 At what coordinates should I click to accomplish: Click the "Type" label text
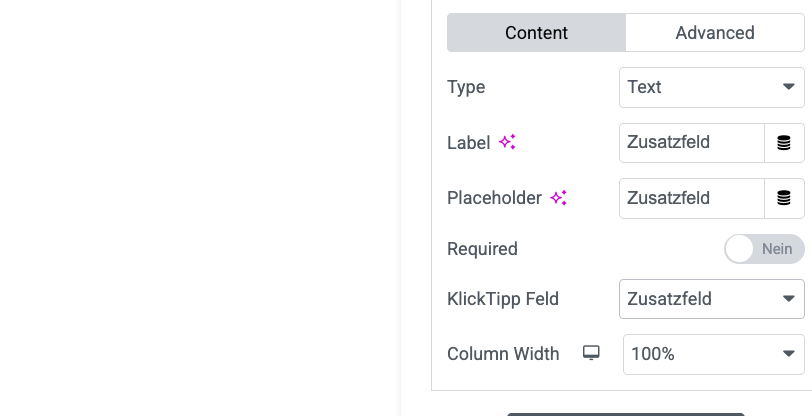pos(466,87)
